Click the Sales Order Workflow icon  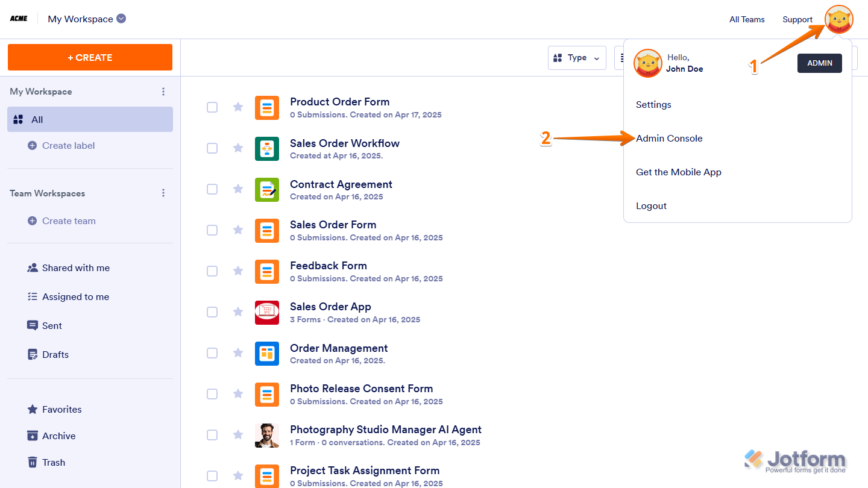pos(267,148)
